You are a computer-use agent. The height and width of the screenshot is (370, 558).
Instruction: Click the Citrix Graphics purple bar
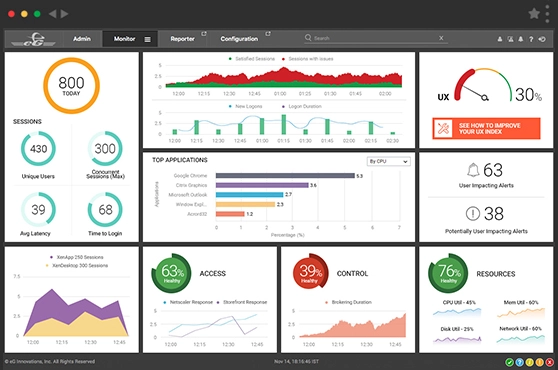click(x=262, y=185)
